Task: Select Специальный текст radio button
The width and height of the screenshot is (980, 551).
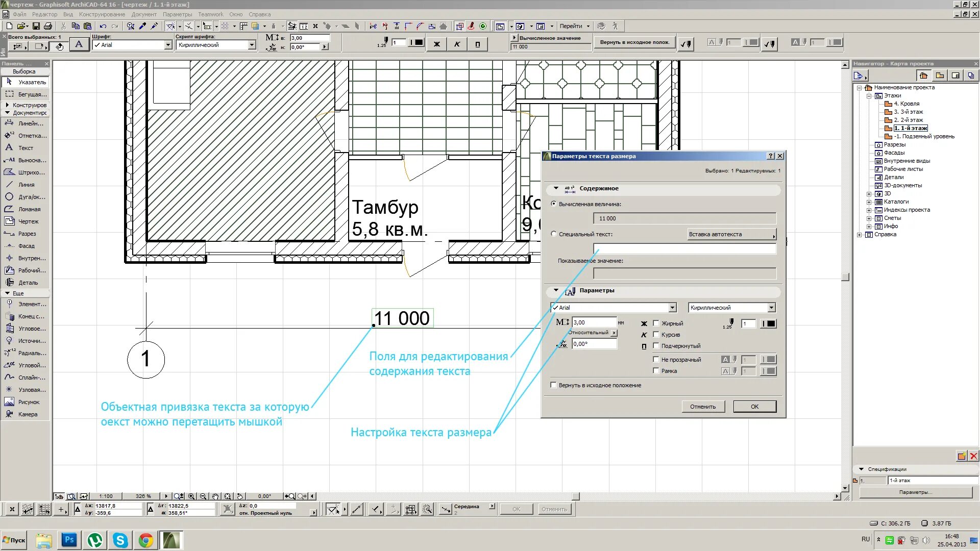Action: coord(554,234)
